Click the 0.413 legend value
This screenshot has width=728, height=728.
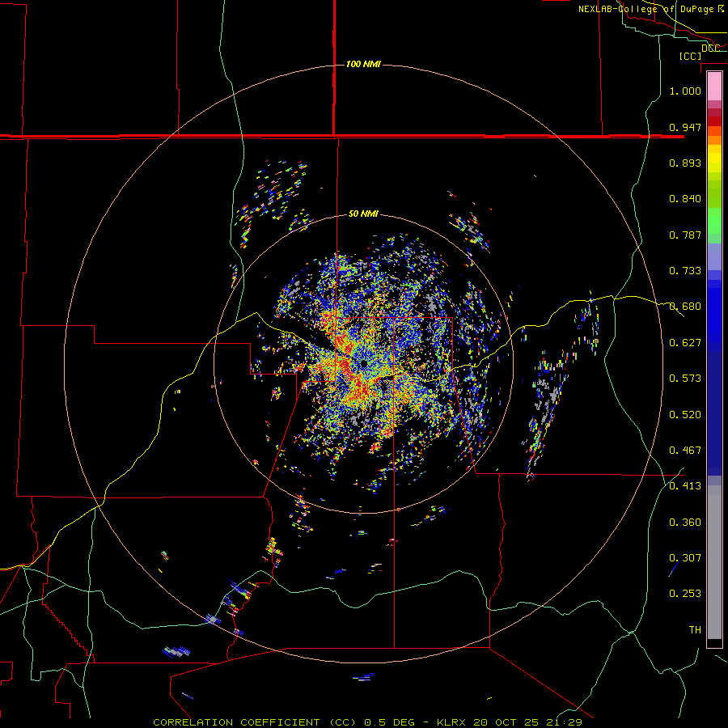pos(685,486)
